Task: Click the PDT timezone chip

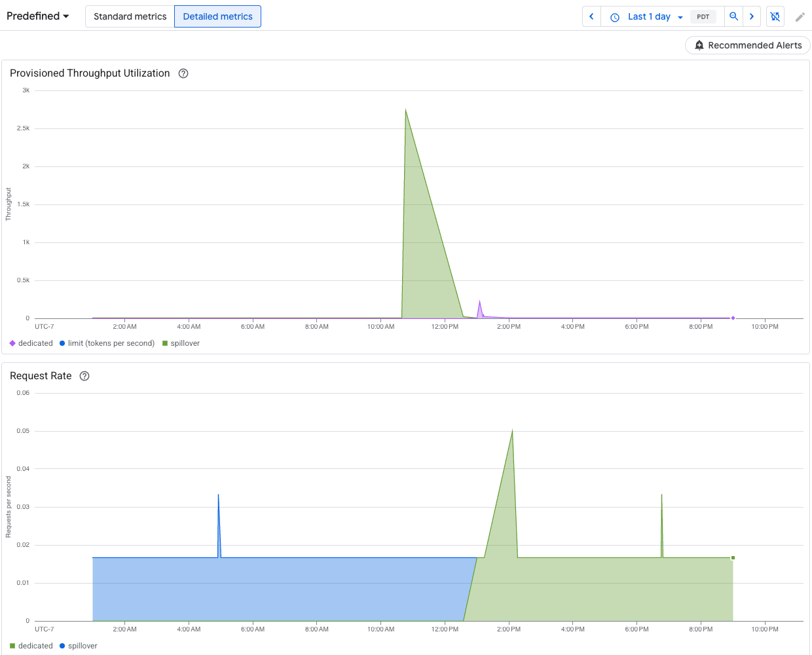Action: (703, 16)
